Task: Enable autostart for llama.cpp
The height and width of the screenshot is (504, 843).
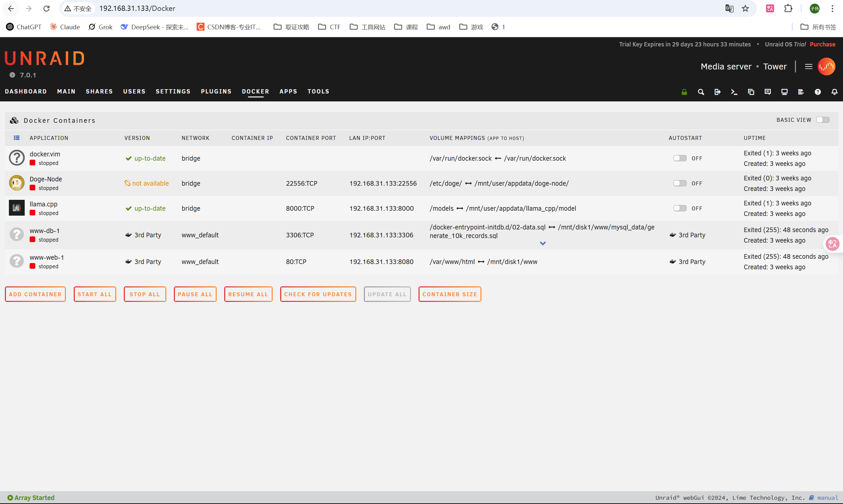Action: point(680,208)
